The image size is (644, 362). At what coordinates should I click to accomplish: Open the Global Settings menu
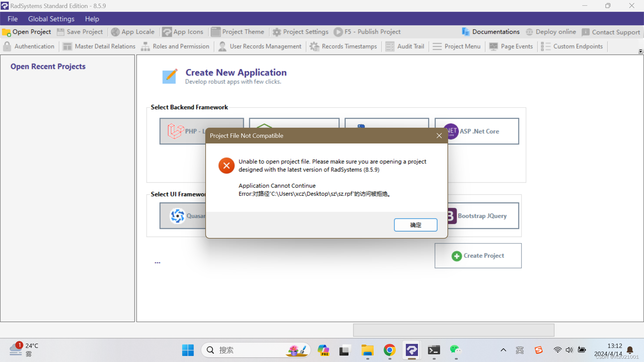click(51, 19)
